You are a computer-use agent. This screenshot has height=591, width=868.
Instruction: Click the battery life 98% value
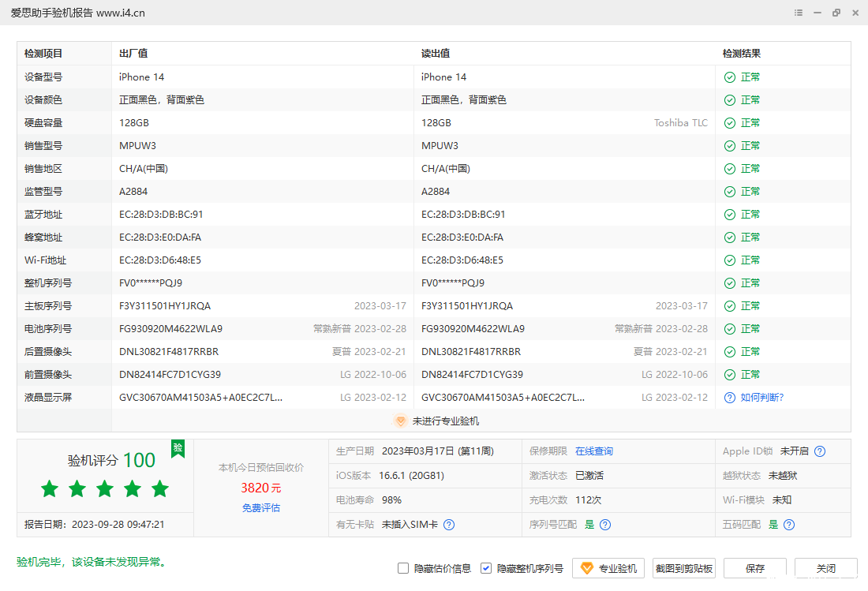click(x=391, y=500)
